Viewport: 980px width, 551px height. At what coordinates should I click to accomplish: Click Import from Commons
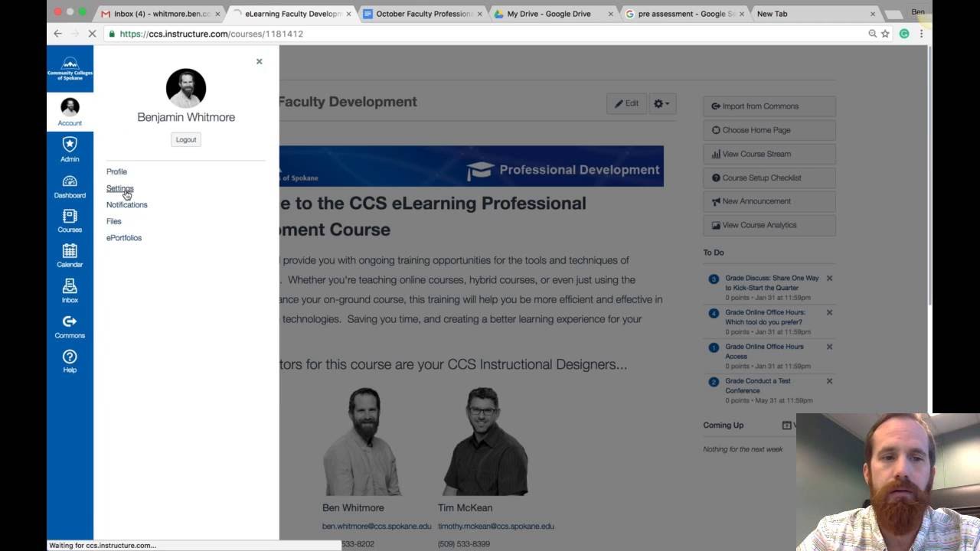[x=769, y=106]
